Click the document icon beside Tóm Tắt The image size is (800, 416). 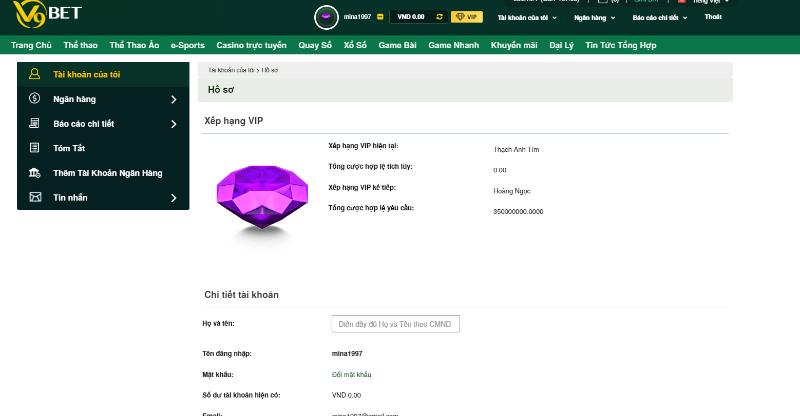pos(35,148)
